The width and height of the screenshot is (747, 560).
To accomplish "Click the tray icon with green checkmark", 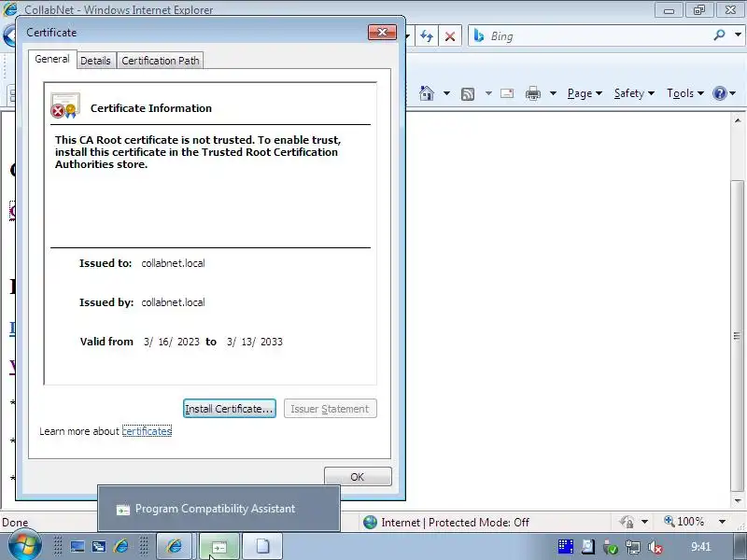I will click(611, 547).
